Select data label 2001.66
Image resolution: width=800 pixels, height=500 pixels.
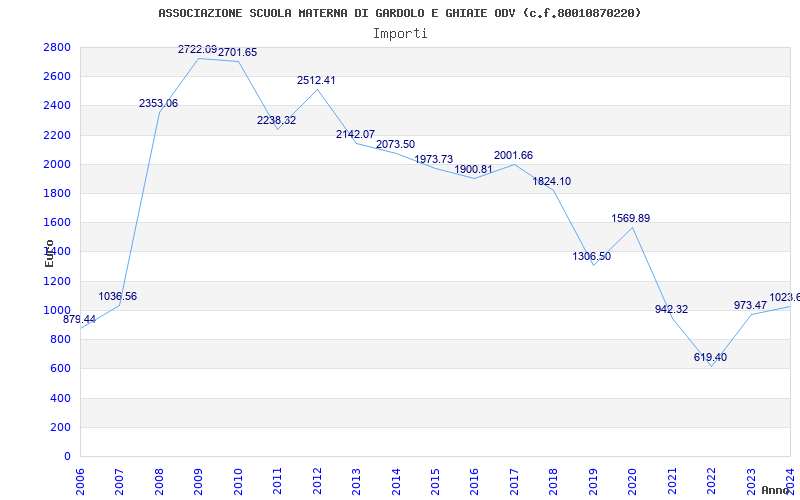click(513, 156)
